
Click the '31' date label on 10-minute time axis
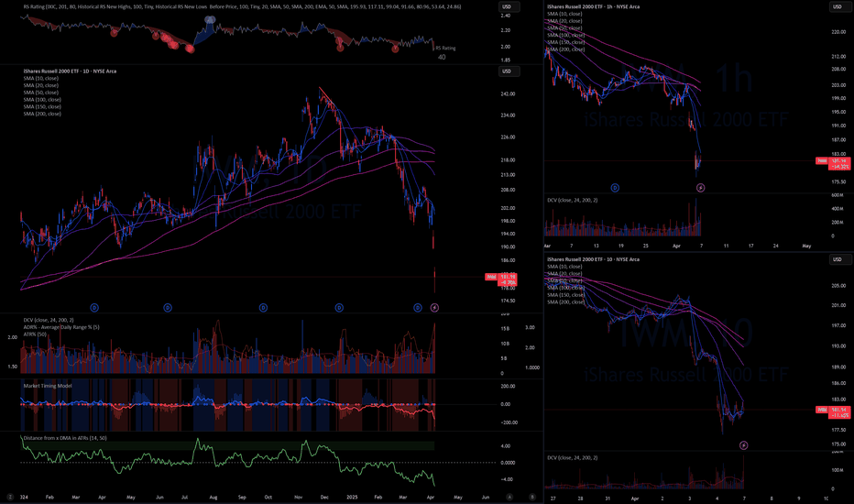608,499
